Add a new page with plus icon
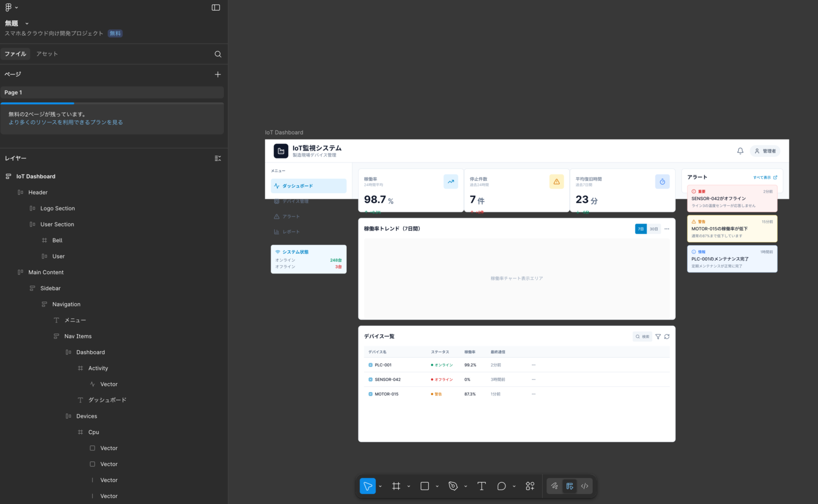 217,75
